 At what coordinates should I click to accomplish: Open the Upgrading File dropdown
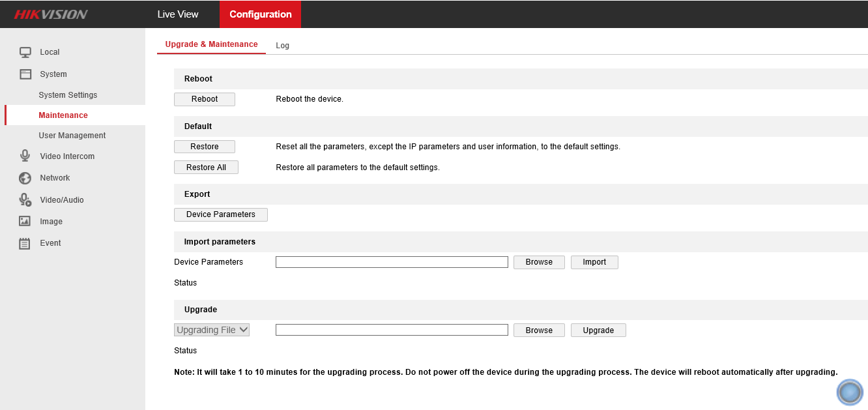pos(212,330)
